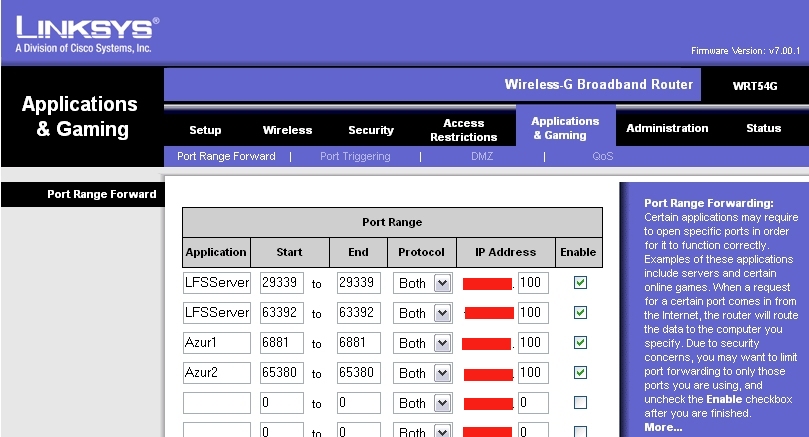
Task: Click IP last octet field in Azur2 row
Action: [533, 373]
